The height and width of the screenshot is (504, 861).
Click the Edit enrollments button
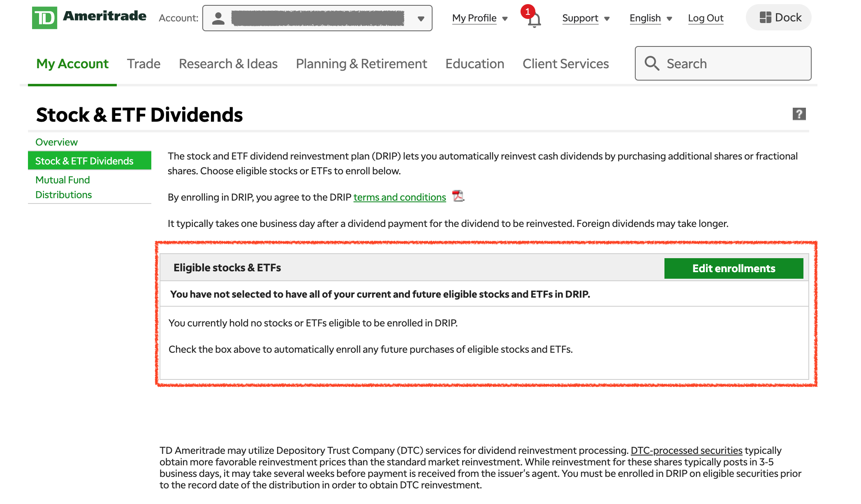734,268
